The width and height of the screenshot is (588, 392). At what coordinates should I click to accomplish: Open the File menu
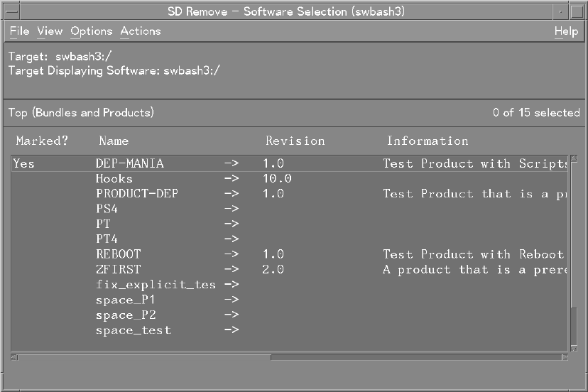[x=19, y=31]
